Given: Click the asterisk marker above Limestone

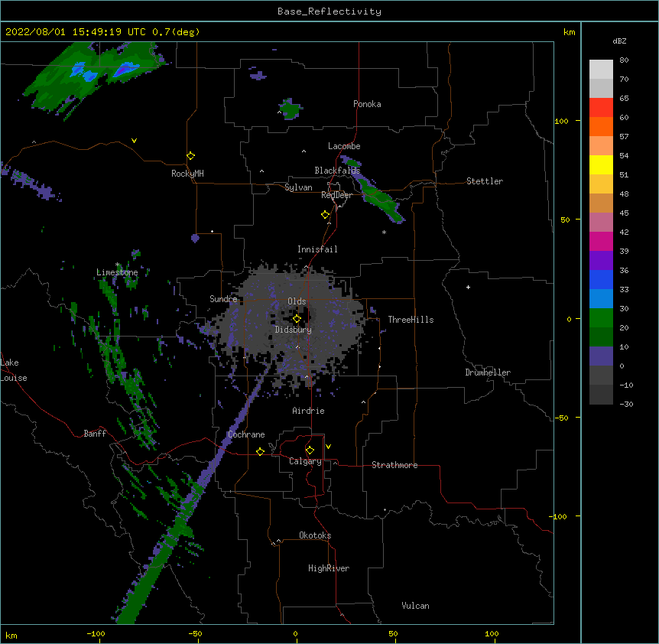Looking at the screenshot, I should click(x=117, y=265).
